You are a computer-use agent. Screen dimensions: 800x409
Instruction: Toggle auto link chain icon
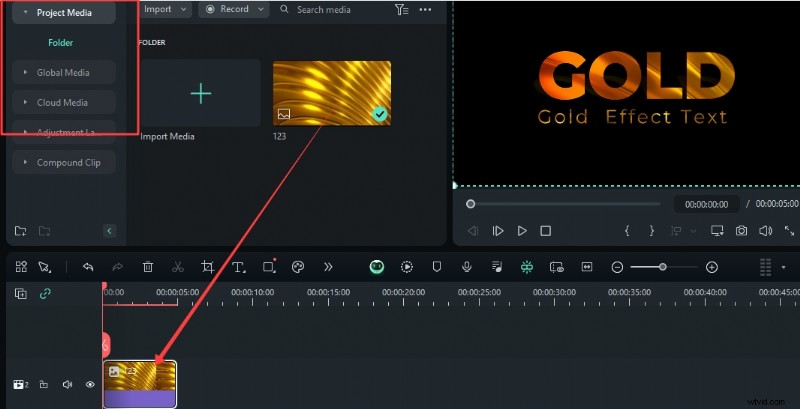click(45, 294)
